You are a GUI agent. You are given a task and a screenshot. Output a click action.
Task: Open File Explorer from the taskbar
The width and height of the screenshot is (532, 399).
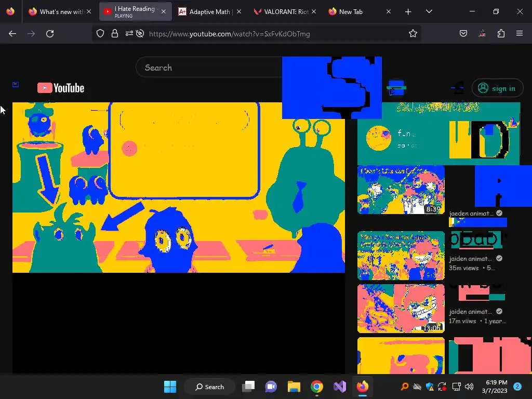coord(294,387)
